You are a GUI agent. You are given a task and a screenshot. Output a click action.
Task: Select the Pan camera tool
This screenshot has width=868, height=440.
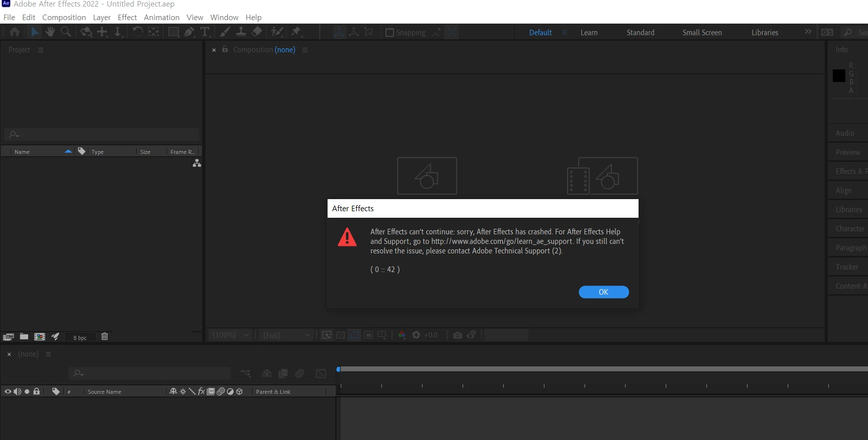click(x=102, y=32)
